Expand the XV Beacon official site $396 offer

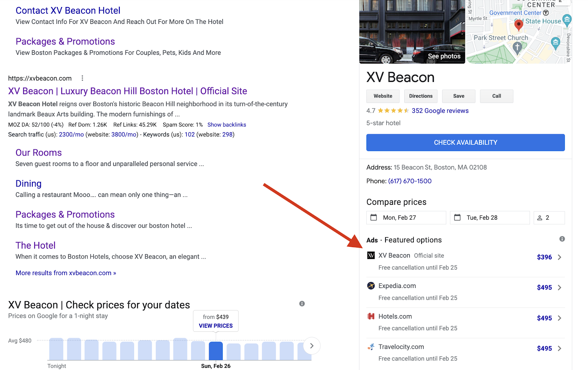click(560, 257)
